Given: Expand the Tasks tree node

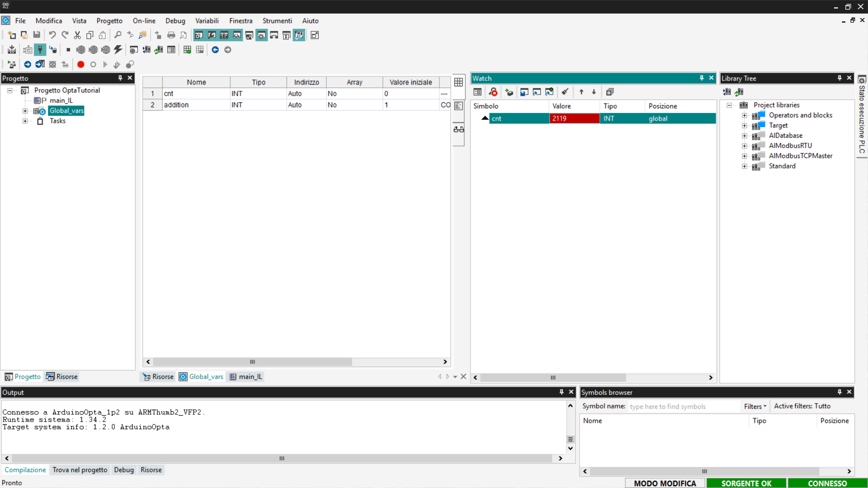Looking at the screenshot, I should [x=25, y=121].
